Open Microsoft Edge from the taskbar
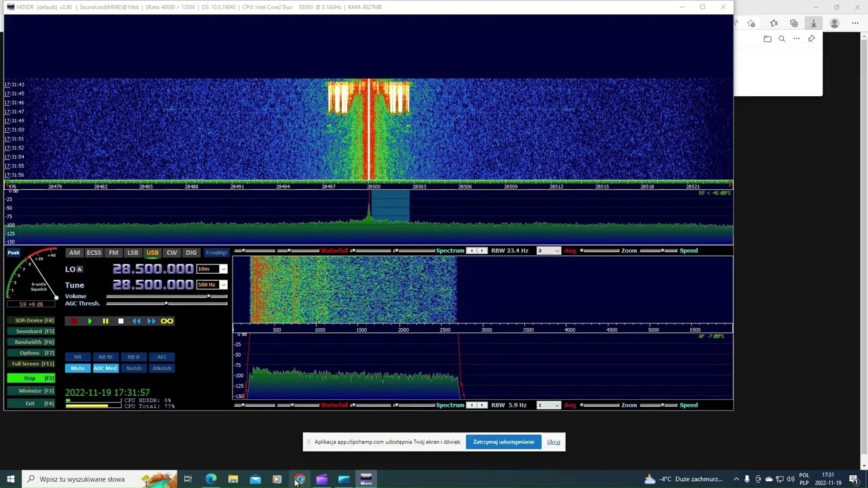This screenshot has width=868, height=488. point(211,479)
